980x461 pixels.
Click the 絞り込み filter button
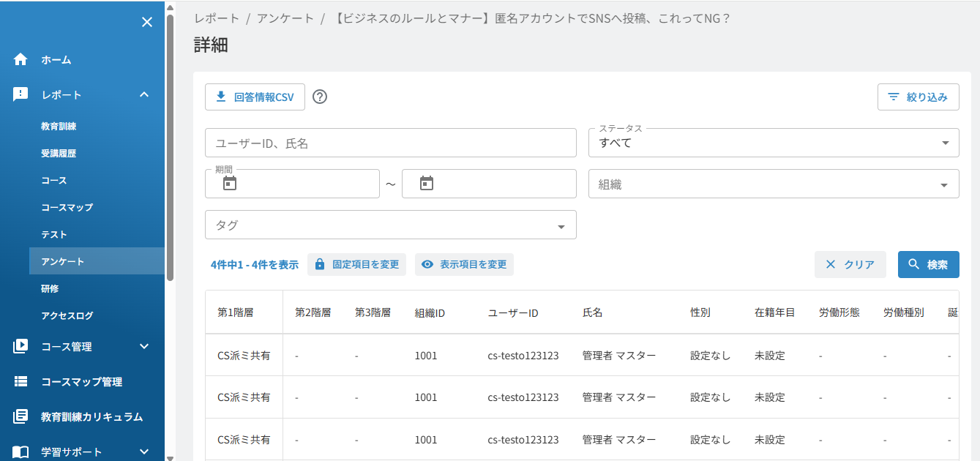pyautogui.click(x=919, y=97)
